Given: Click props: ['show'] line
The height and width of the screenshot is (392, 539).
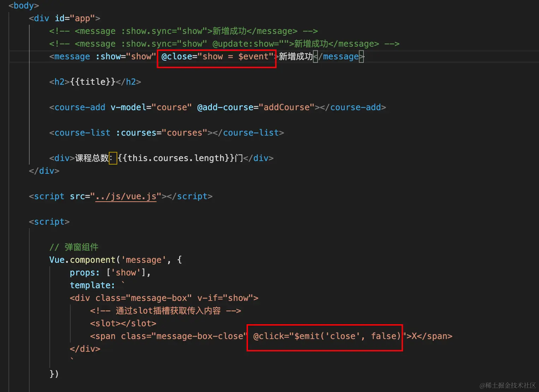Looking at the screenshot, I should [110, 273].
